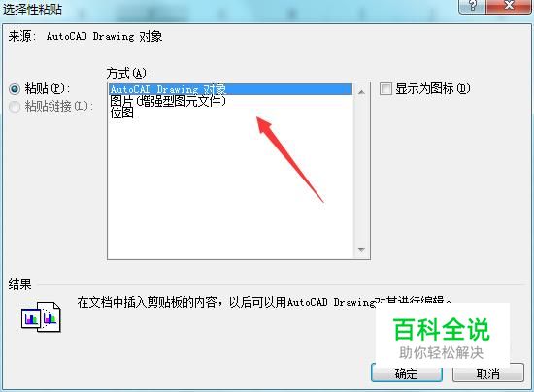534x392 pixels.
Task: Select the 粘贴 (P) radio button
Action: (x=15, y=89)
